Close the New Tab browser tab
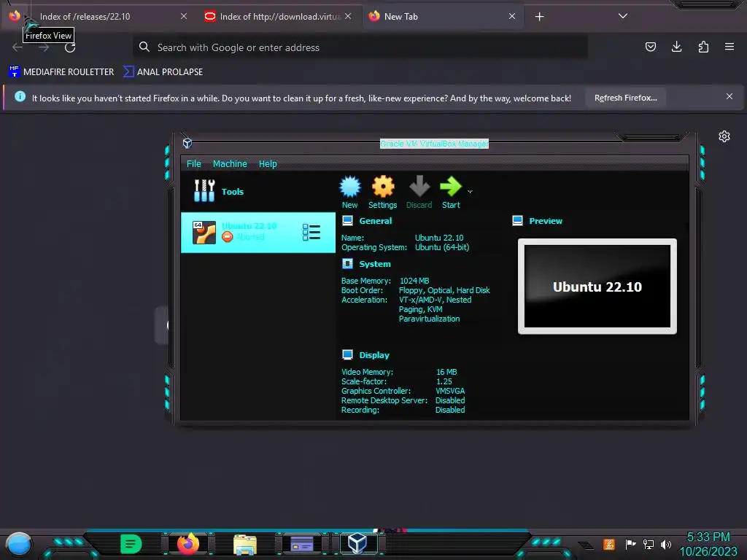 512,16
